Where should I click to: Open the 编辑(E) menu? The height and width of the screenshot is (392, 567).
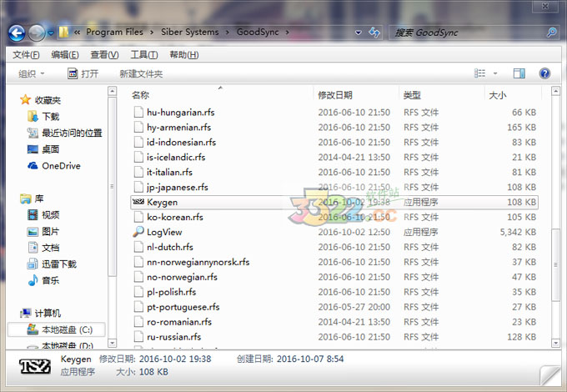point(65,54)
